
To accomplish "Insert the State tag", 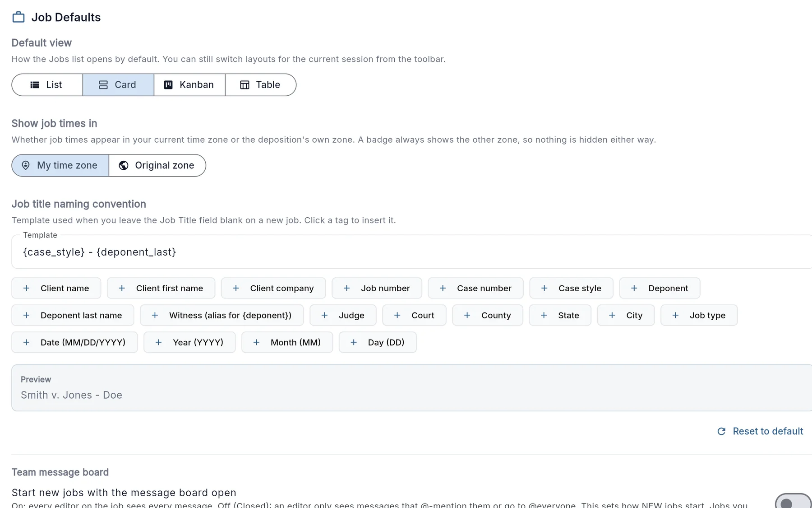I will coord(560,315).
